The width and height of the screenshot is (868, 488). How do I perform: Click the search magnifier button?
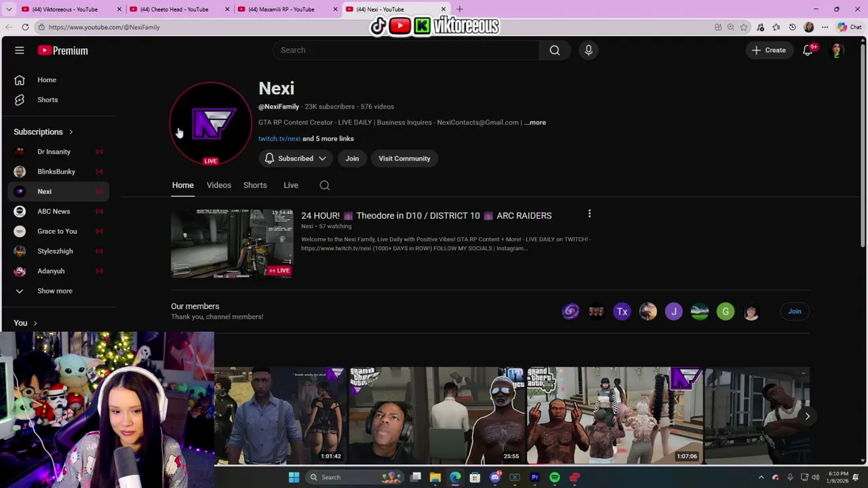tap(555, 50)
